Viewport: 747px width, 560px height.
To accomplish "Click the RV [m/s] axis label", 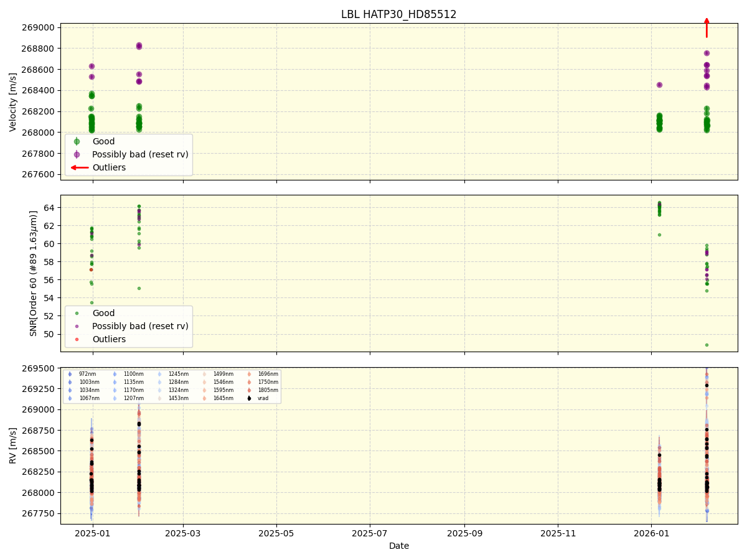I will 13,446.
